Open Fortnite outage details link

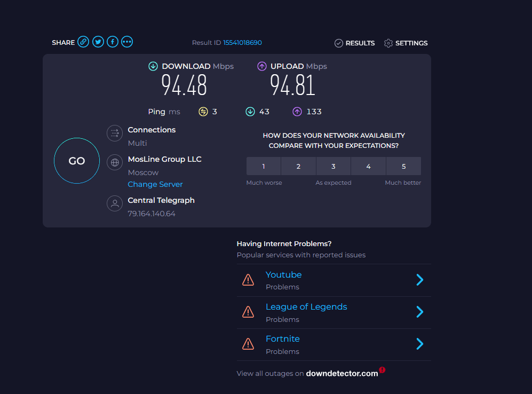pyautogui.click(x=283, y=339)
